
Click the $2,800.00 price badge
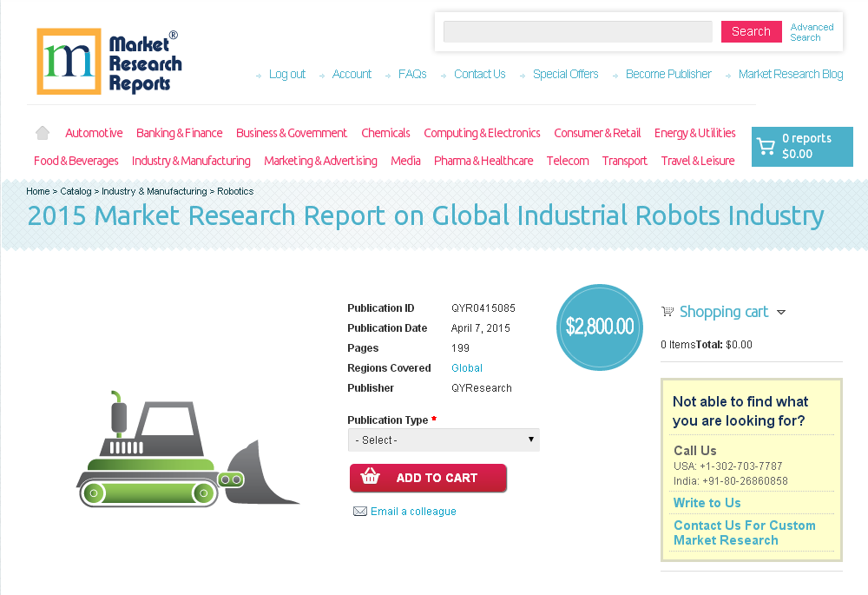click(x=599, y=327)
